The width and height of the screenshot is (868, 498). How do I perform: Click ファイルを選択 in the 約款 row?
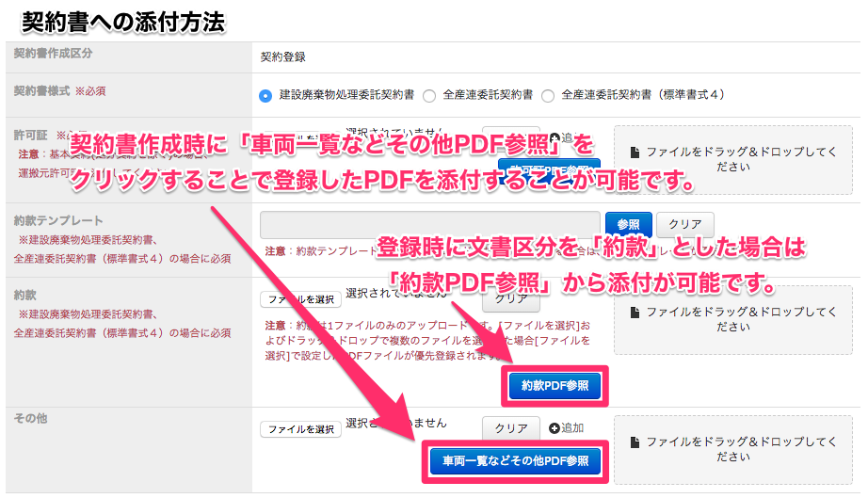click(299, 299)
